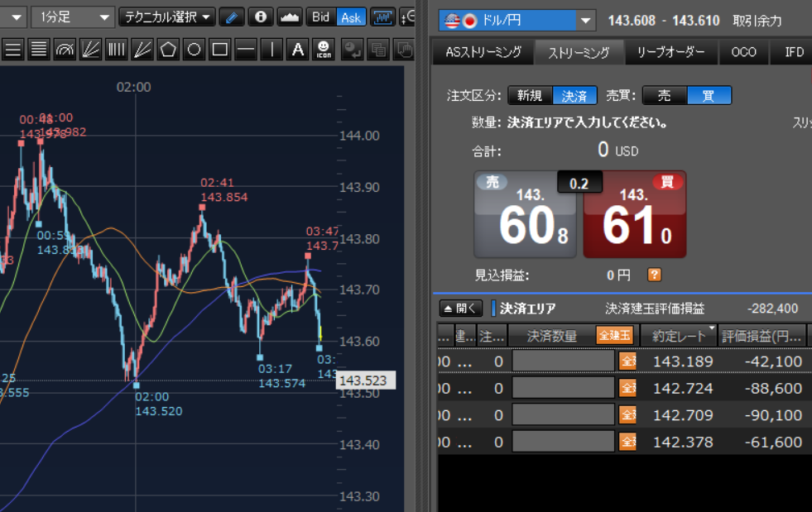The width and height of the screenshot is (812, 512).
Task: Click quantity field in 142.378 row
Action: click(x=564, y=443)
